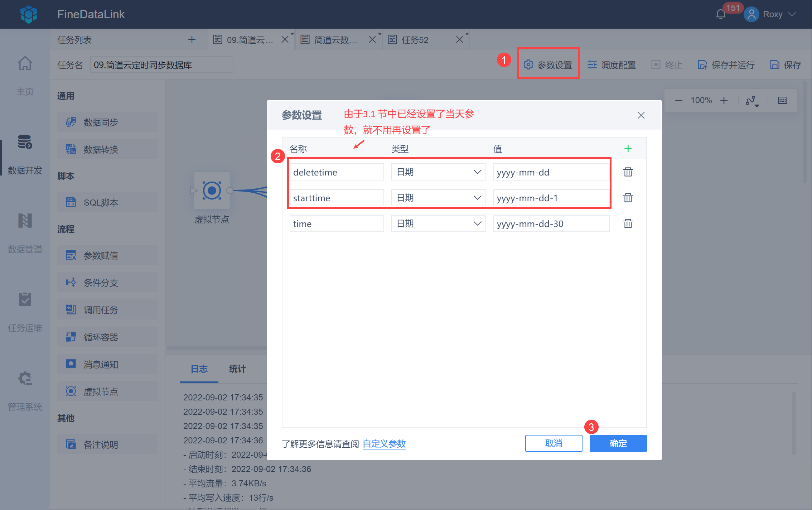Open the 自定义参数 help link
Viewport: 812px width, 510px height.
[x=384, y=444]
